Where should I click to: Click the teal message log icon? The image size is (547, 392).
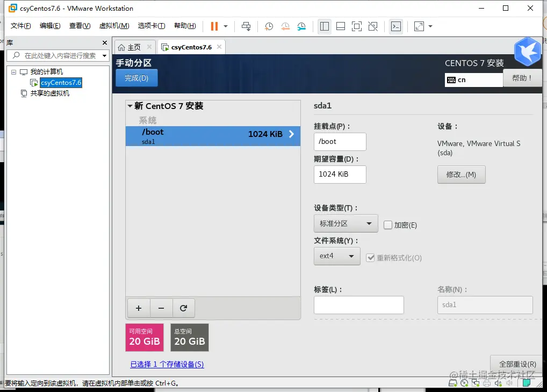[x=527, y=383]
